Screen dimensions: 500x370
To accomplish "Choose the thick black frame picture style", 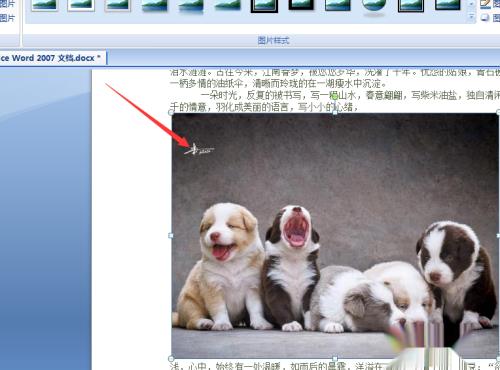I will 301,5.
